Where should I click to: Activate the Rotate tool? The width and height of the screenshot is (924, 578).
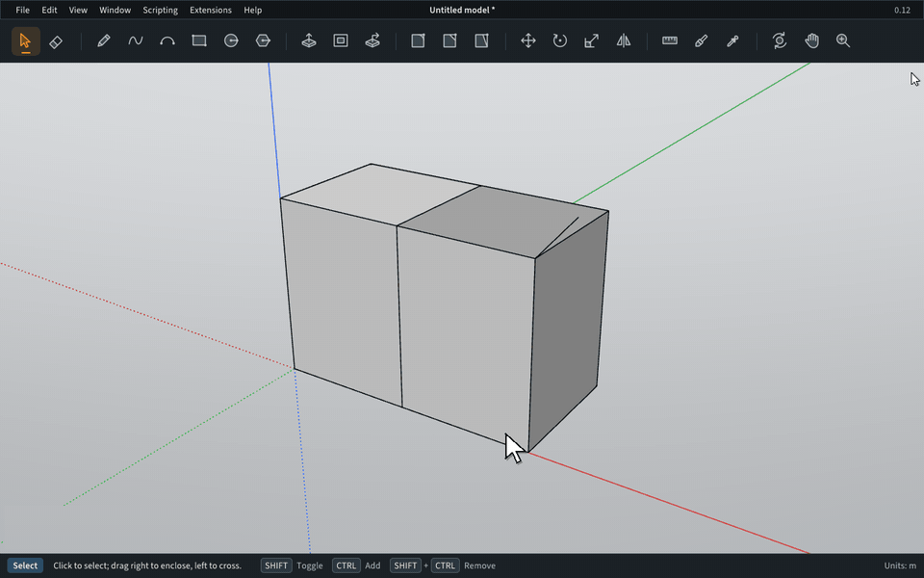point(560,40)
